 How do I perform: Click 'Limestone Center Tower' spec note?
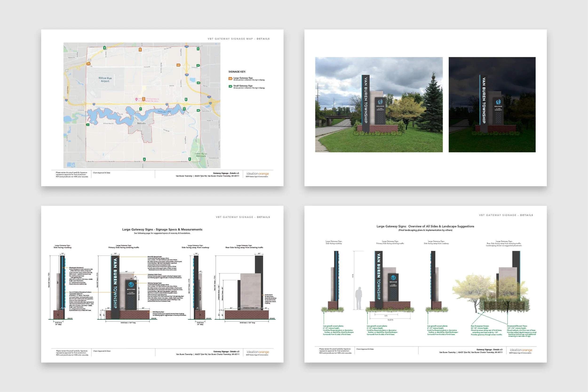point(165,276)
